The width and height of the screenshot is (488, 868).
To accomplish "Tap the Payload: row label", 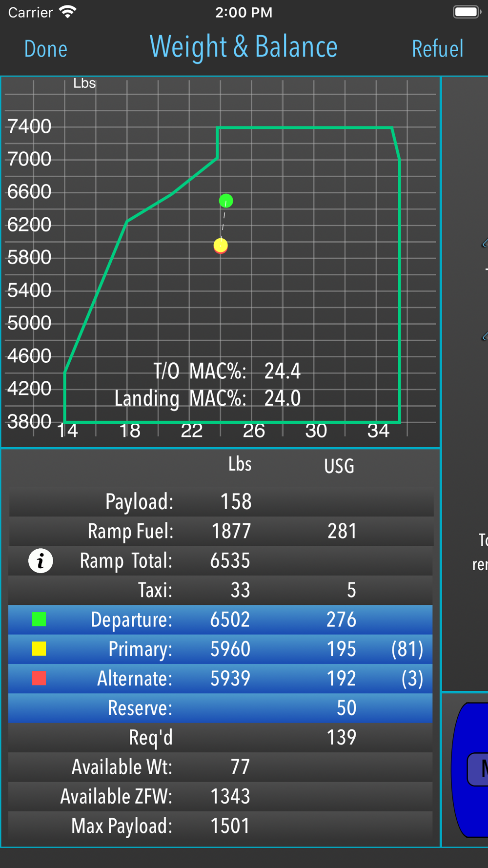I will pos(140,502).
